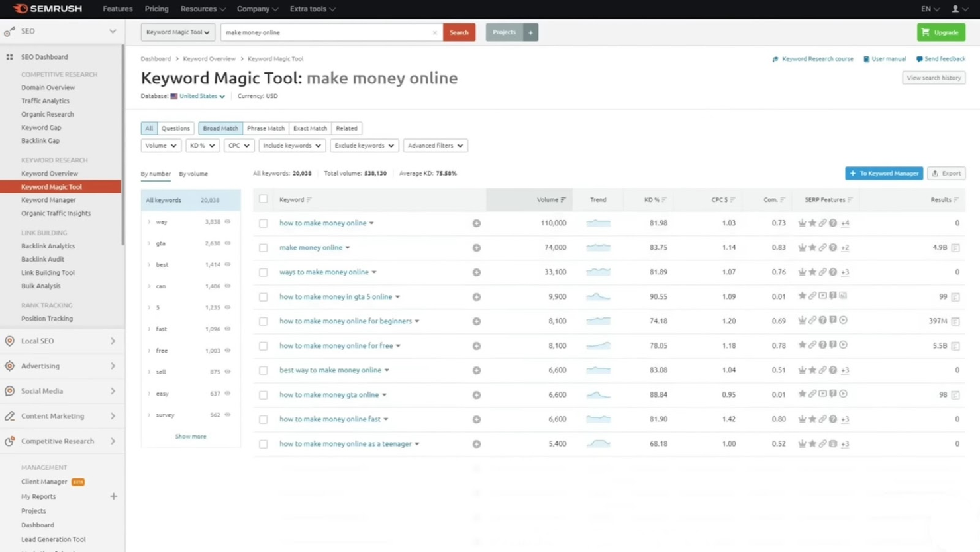The height and width of the screenshot is (552, 980).
Task: Click the green Upgrade button
Action: pos(941,32)
